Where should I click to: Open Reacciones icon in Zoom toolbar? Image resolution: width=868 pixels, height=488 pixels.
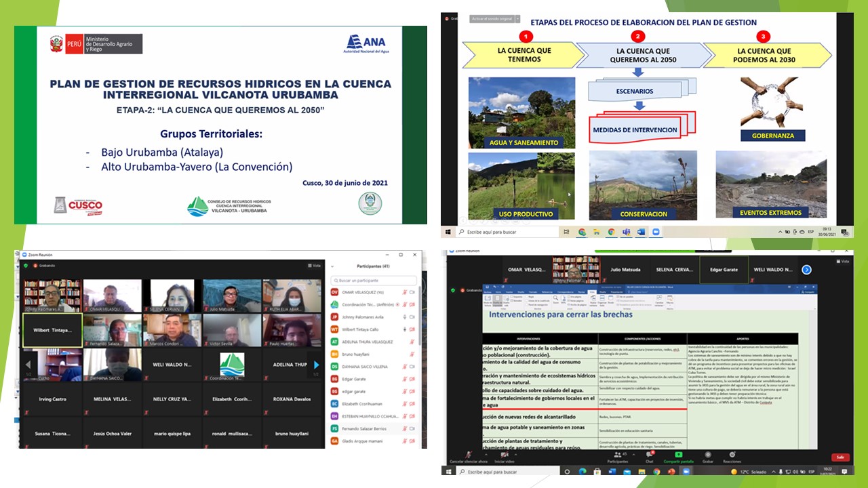click(x=732, y=455)
